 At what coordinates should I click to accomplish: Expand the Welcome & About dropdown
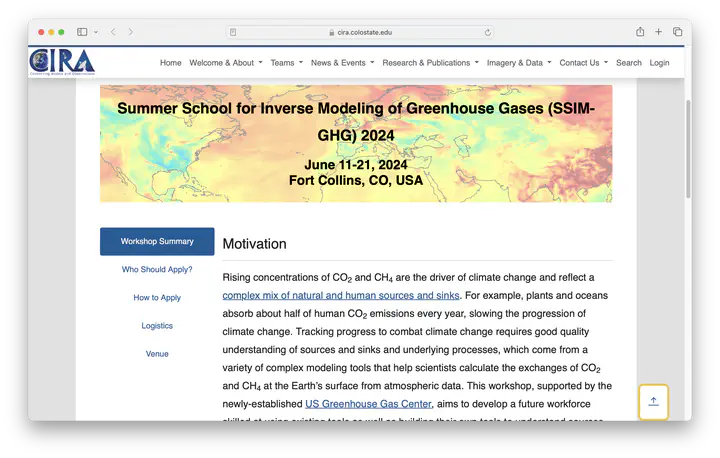(225, 63)
